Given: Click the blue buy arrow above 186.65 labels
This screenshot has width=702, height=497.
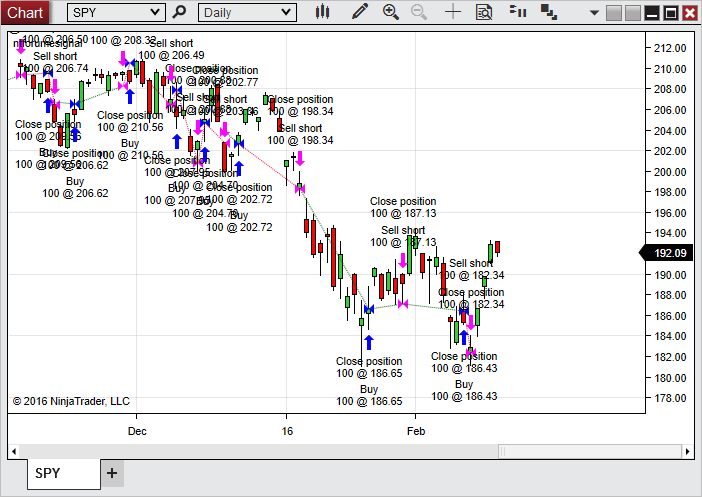Looking at the screenshot, I should pyautogui.click(x=368, y=343).
